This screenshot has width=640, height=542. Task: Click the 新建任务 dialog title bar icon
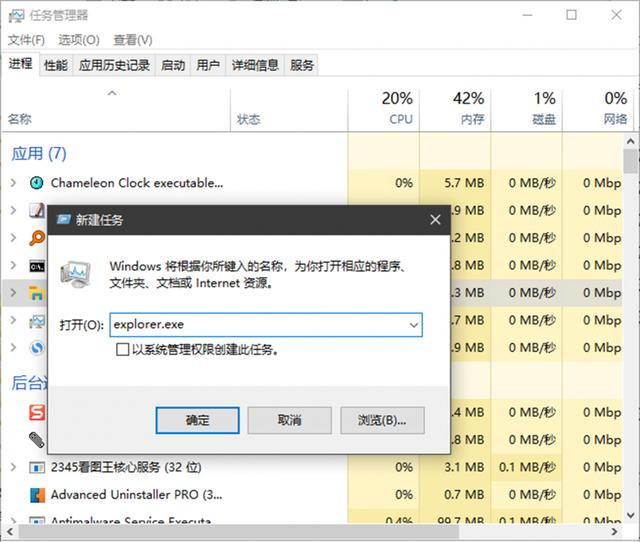[64, 219]
